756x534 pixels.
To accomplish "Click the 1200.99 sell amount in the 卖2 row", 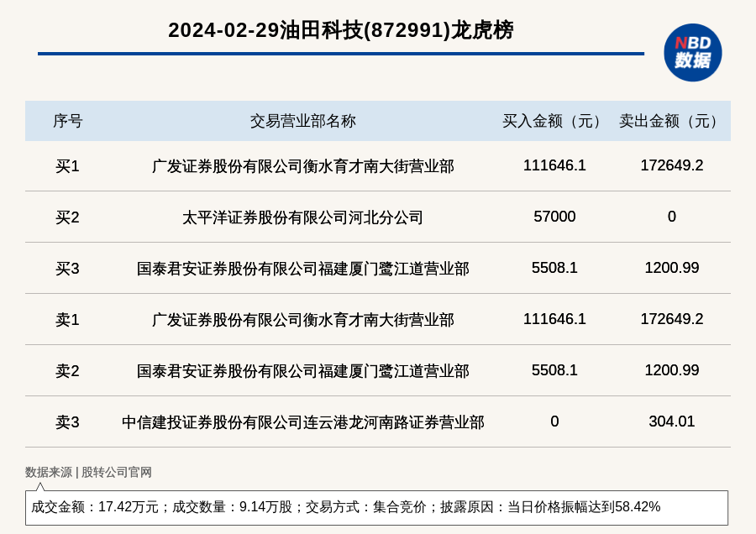I will [671, 370].
